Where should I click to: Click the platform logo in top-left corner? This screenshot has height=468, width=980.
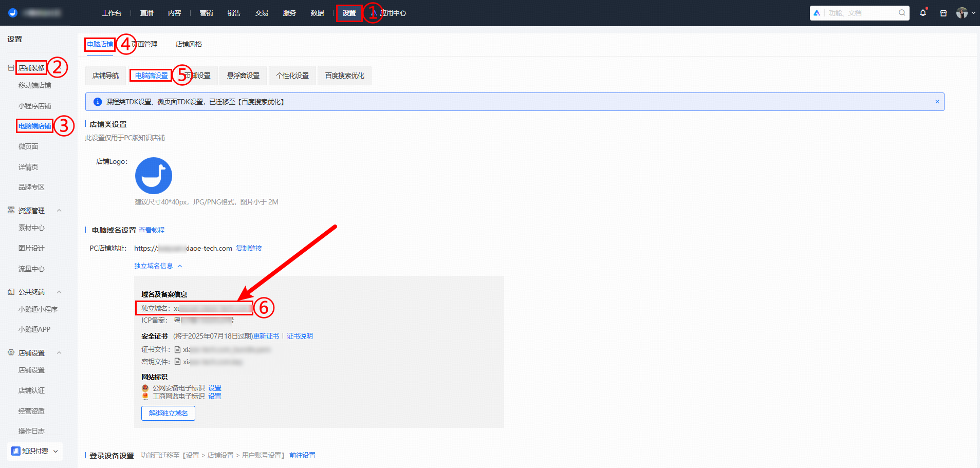[x=13, y=13]
